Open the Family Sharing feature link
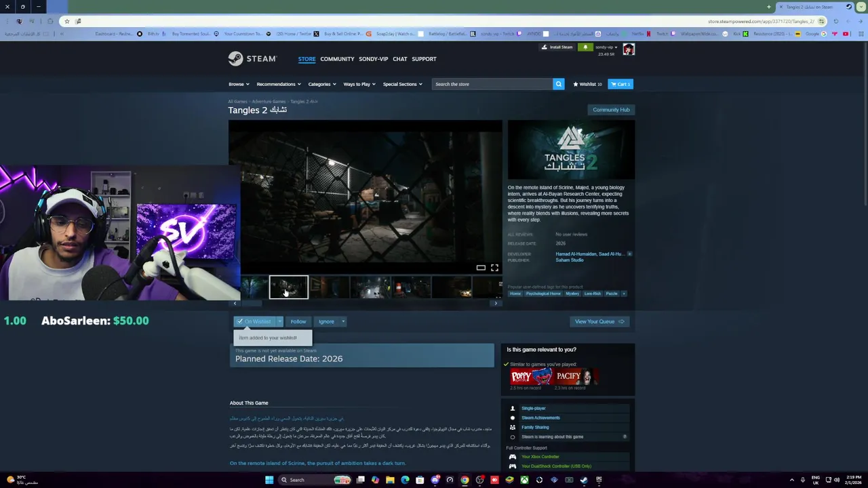868x488 pixels. point(535,427)
